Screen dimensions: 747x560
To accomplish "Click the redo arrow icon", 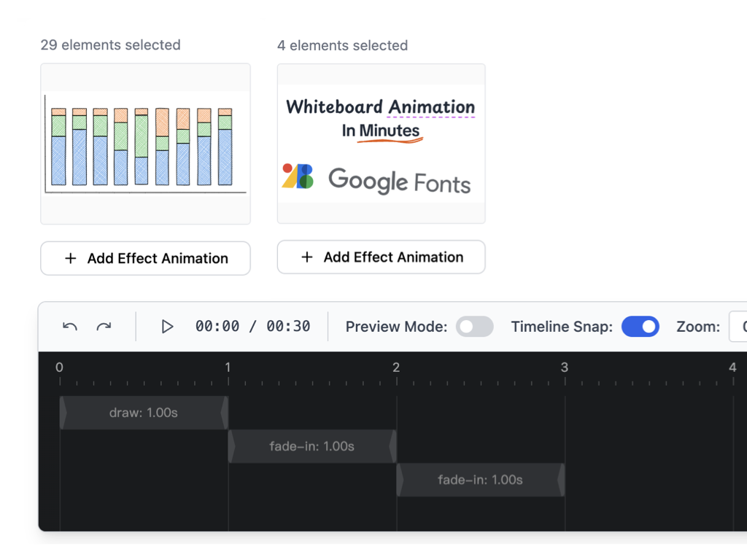I will point(104,327).
